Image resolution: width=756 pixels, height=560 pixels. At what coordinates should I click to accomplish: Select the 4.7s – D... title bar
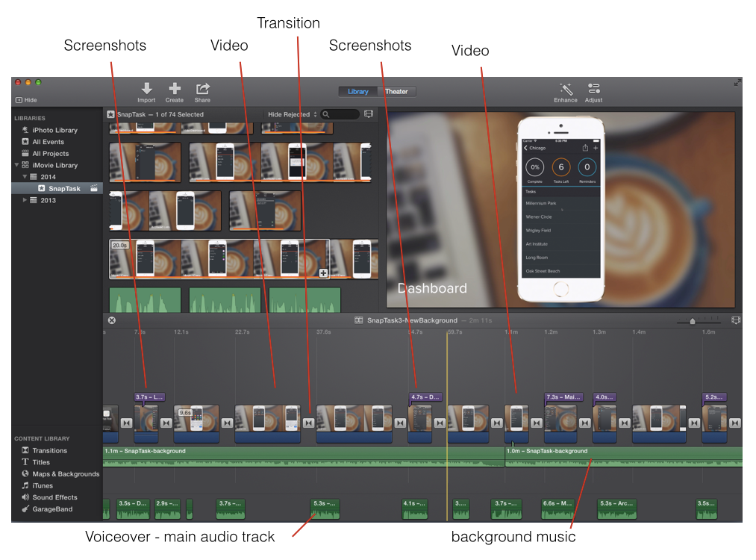[x=425, y=397]
